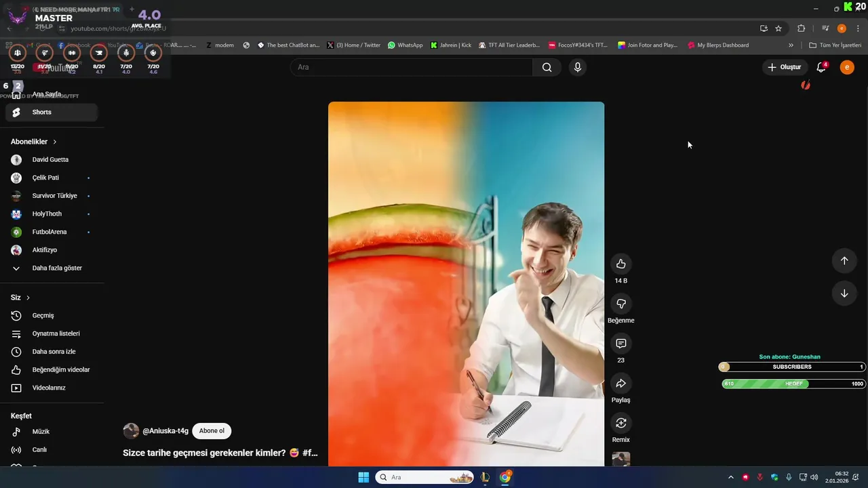
Task: Open Çelik Pati channel
Action: [x=52, y=178]
